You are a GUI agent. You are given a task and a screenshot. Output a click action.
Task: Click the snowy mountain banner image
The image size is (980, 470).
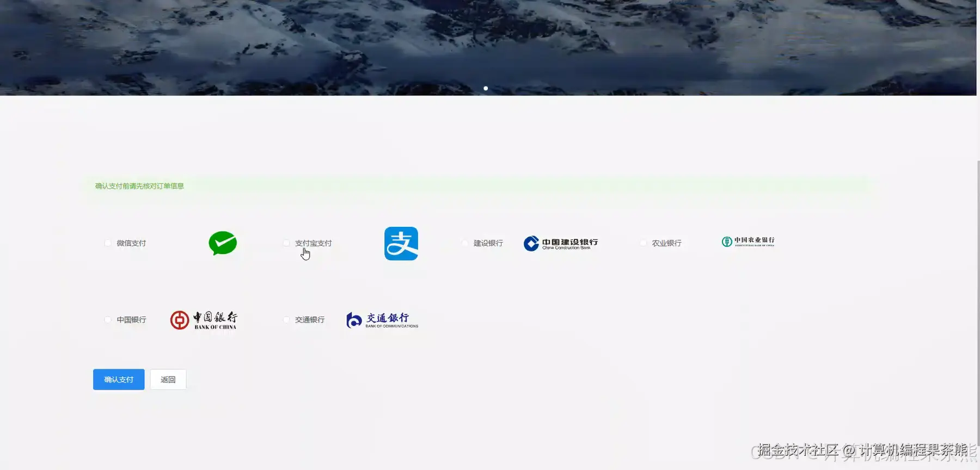[488, 47]
